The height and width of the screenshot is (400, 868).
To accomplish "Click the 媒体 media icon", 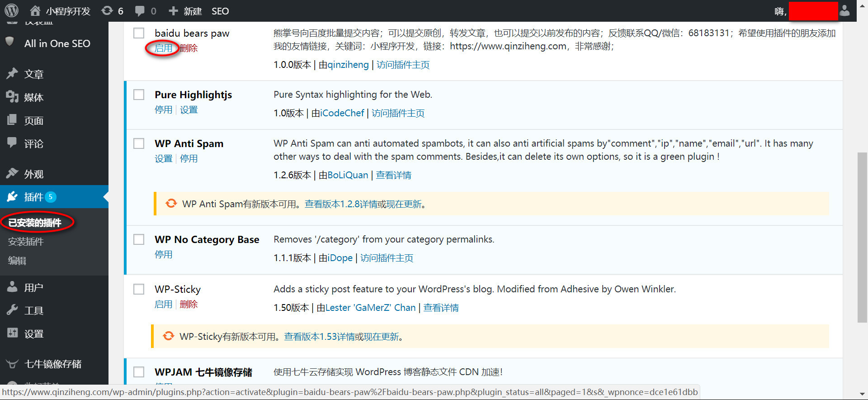I will click(x=12, y=96).
